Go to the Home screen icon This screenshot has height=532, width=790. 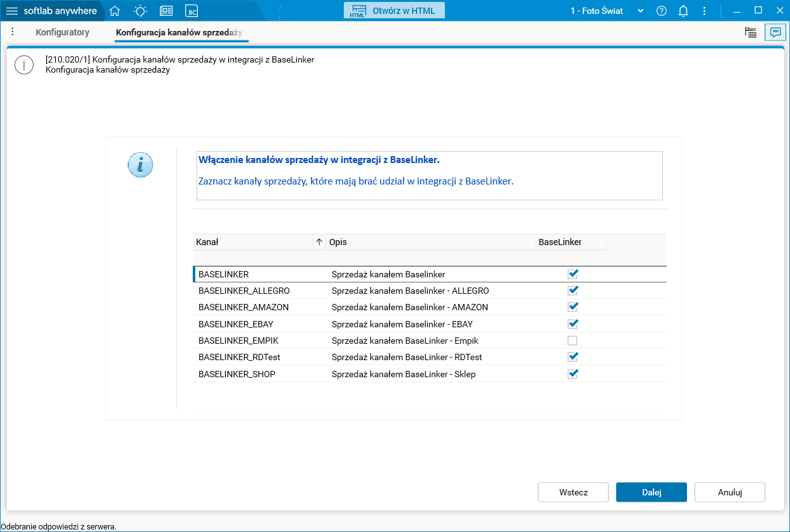(114, 11)
